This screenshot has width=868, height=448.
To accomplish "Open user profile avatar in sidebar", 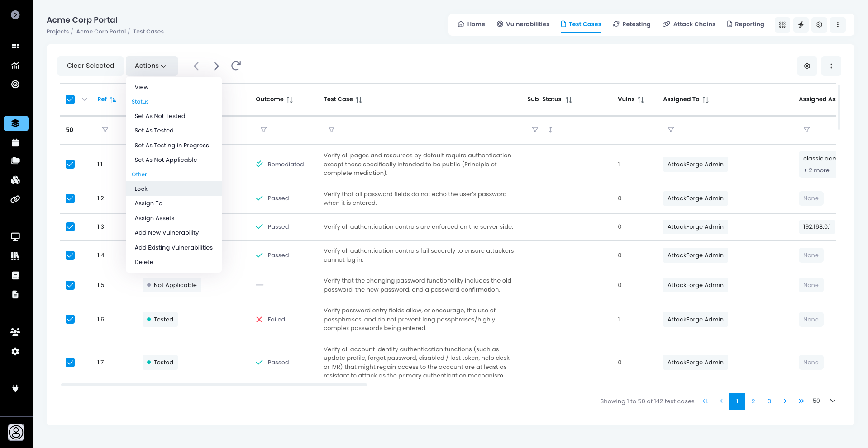I will click(16, 432).
